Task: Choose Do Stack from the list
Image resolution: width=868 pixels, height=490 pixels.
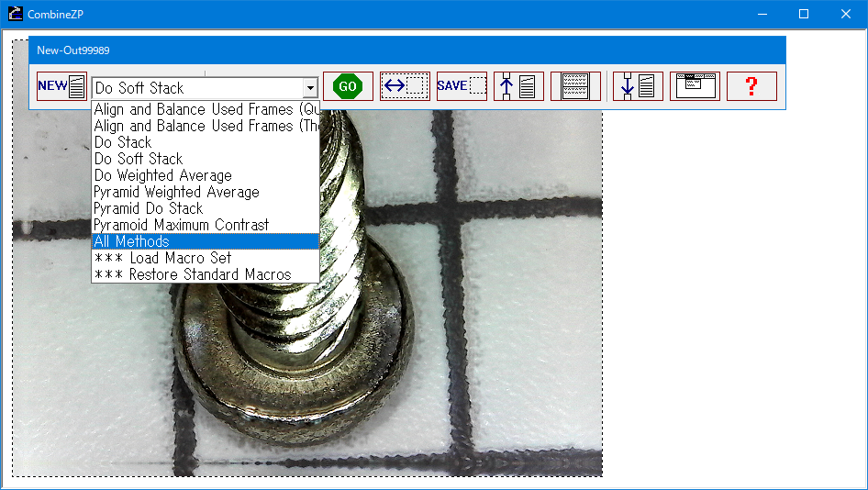Action: click(x=206, y=142)
